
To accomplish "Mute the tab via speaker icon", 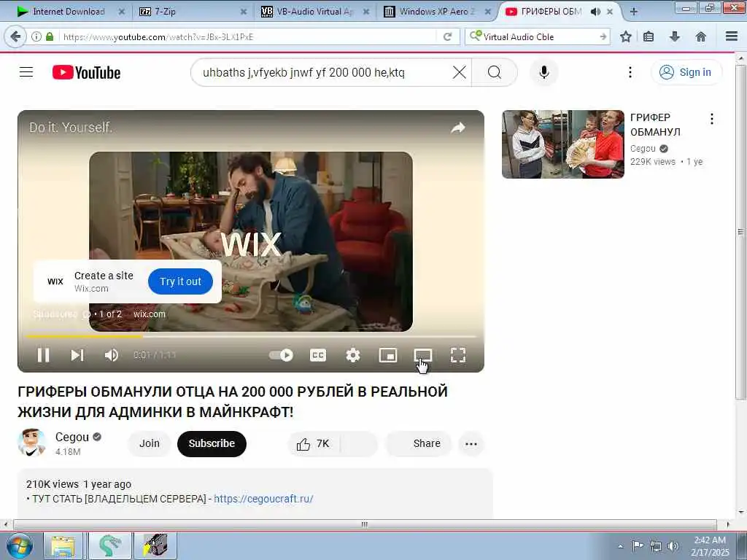I will point(595,12).
